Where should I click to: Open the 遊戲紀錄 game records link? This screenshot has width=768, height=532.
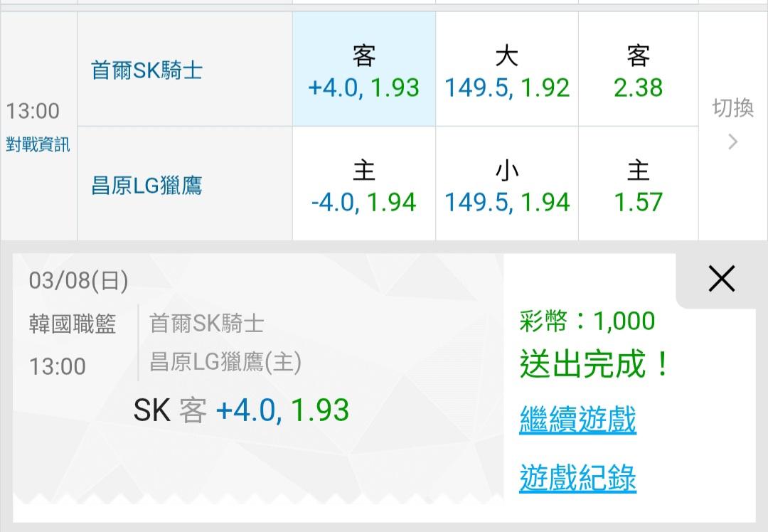tap(577, 478)
